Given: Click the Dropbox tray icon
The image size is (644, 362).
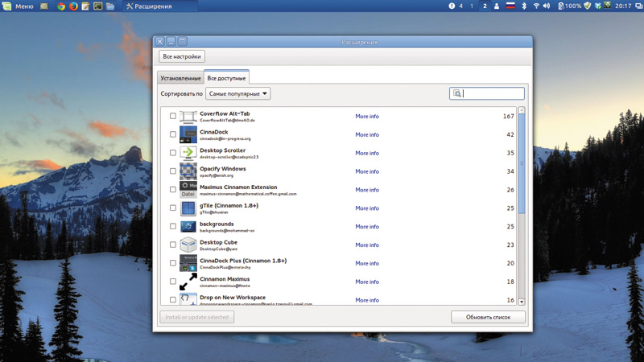Looking at the screenshot, I should click(598, 6).
